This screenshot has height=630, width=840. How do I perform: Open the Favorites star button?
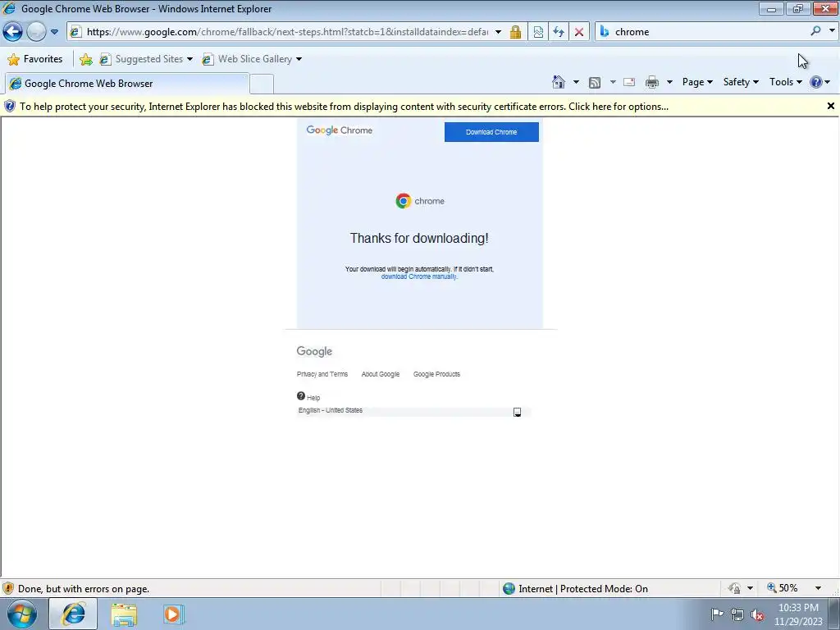[35, 59]
